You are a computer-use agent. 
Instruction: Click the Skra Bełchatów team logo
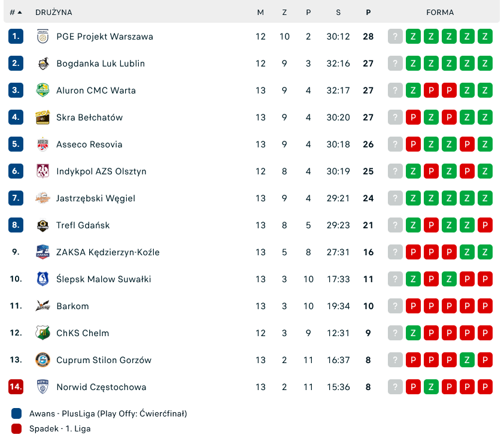coord(42,117)
